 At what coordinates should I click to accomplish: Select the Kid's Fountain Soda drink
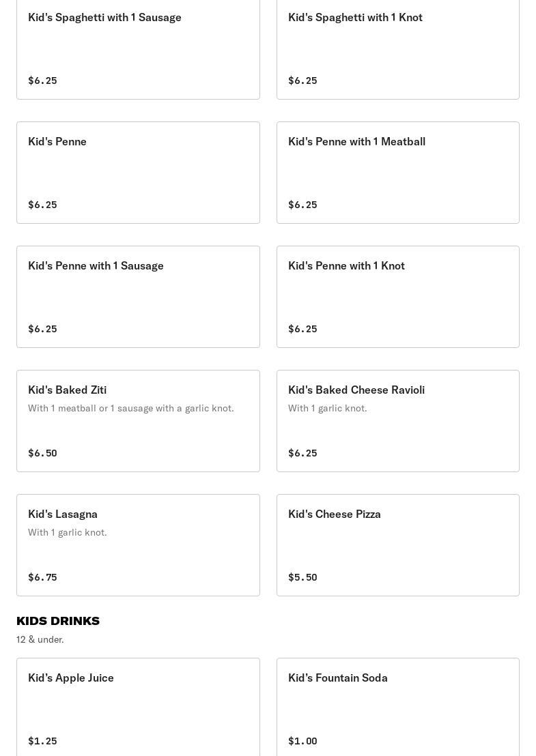[x=397, y=707]
